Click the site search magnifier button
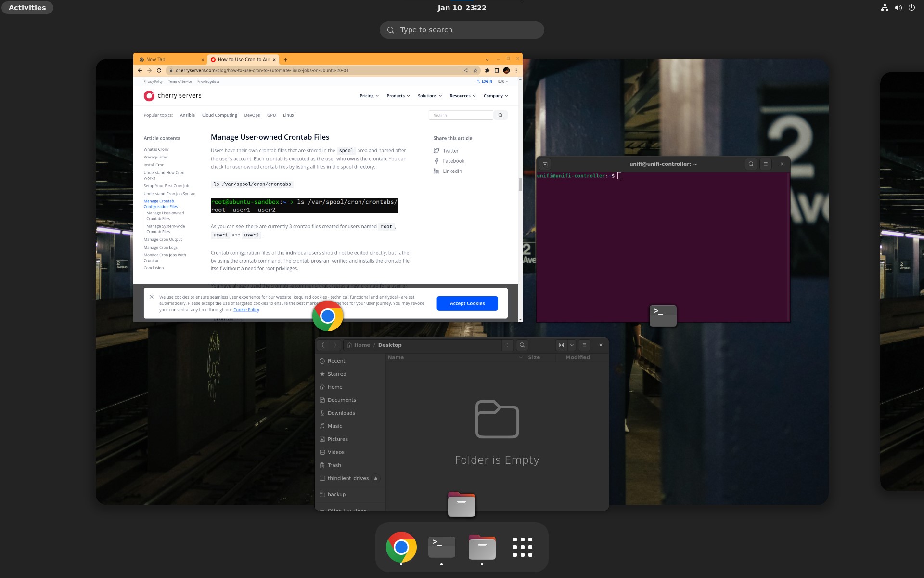This screenshot has height=578, width=924. 500,115
